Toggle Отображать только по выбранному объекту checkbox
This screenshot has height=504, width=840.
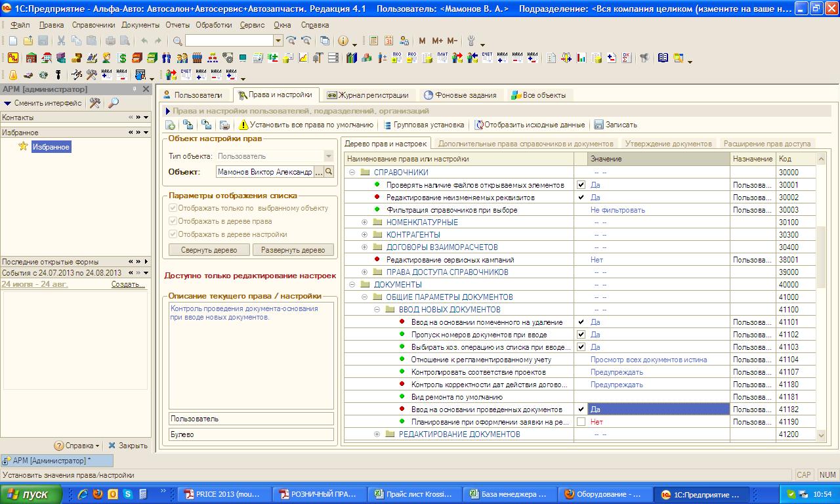point(173,208)
